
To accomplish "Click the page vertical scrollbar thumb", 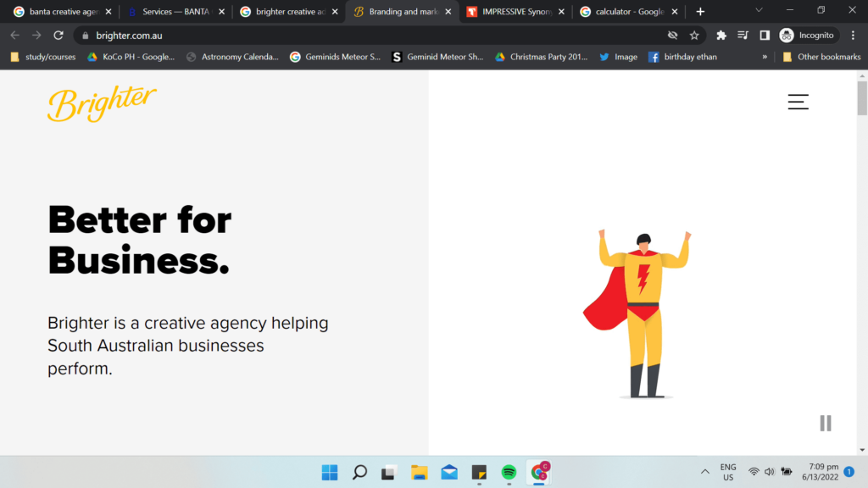I will click(x=862, y=98).
